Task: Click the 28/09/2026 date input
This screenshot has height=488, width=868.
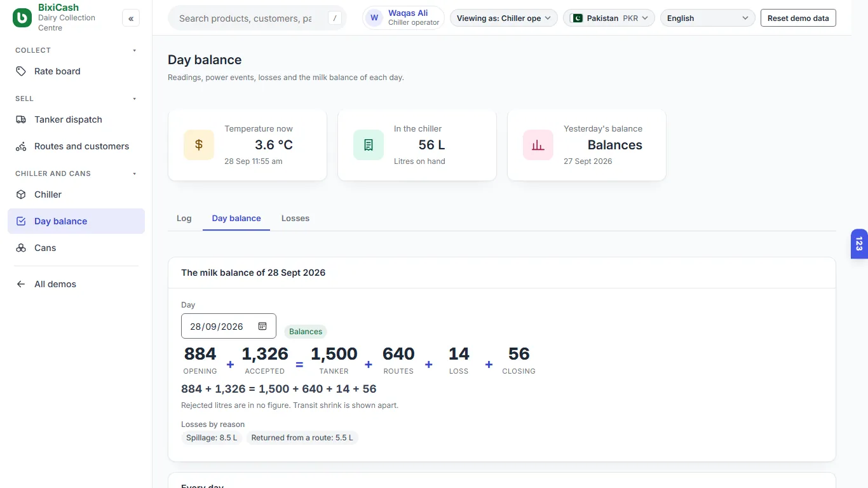Action: (x=229, y=326)
